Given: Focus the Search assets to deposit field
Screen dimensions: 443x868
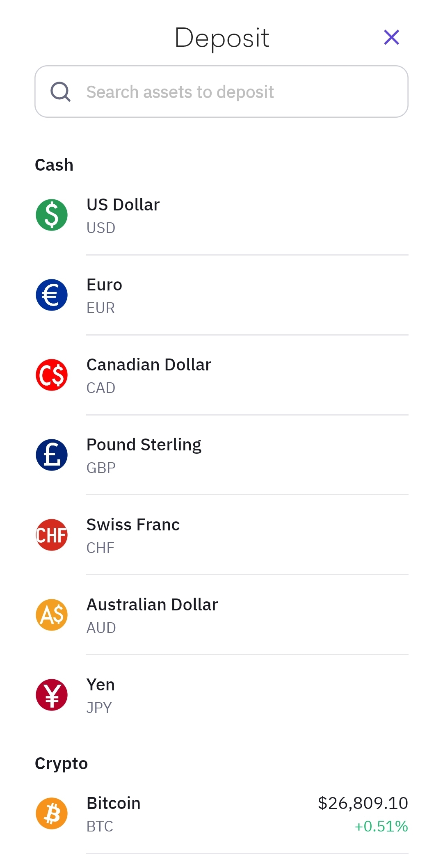Looking at the screenshot, I should tap(230, 92).
